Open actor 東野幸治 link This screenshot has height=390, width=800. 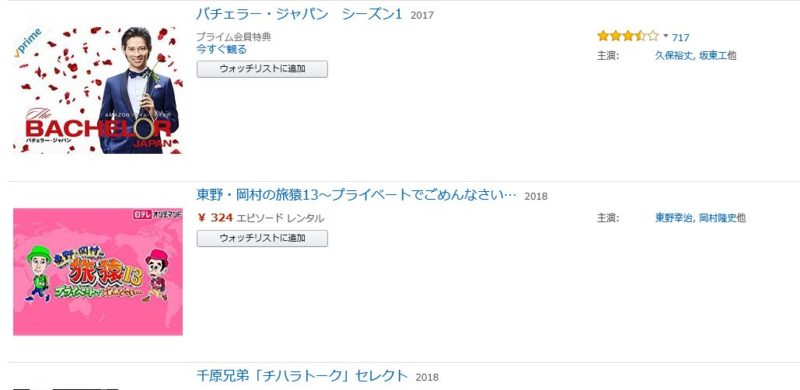(673, 218)
